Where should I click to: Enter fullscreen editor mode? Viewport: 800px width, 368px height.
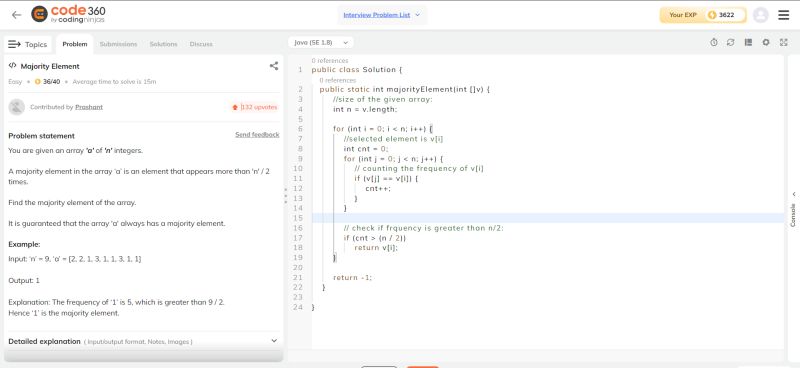click(784, 42)
